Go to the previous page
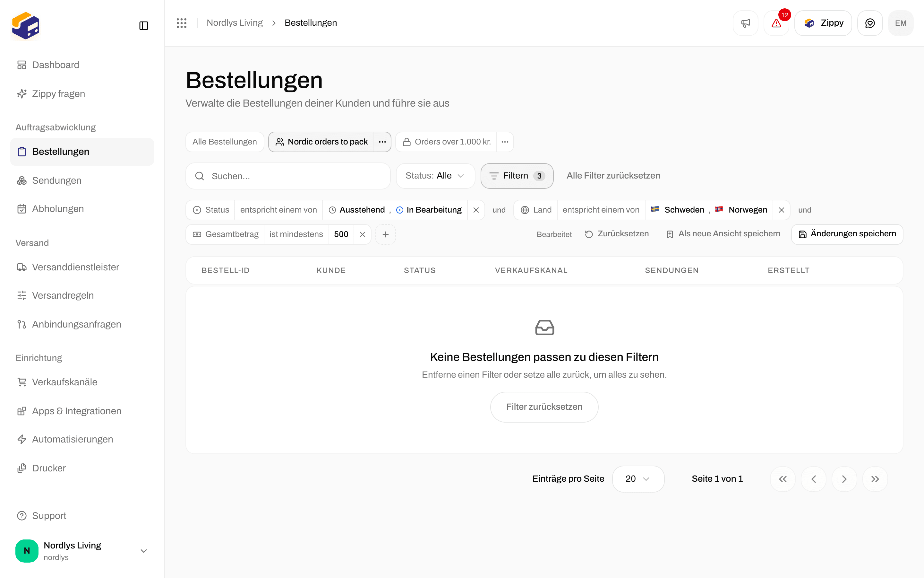 tap(814, 479)
